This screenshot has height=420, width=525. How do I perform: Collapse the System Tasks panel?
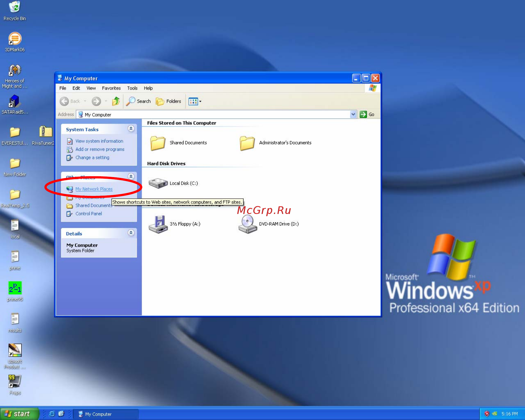tap(131, 129)
